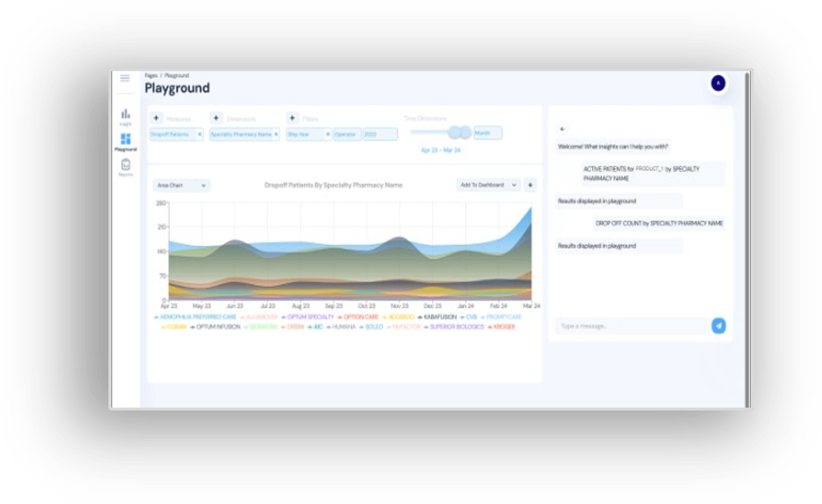
Task: Select the Playground sidebar icon
Action: pyautogui.click(x=125, y=139)
